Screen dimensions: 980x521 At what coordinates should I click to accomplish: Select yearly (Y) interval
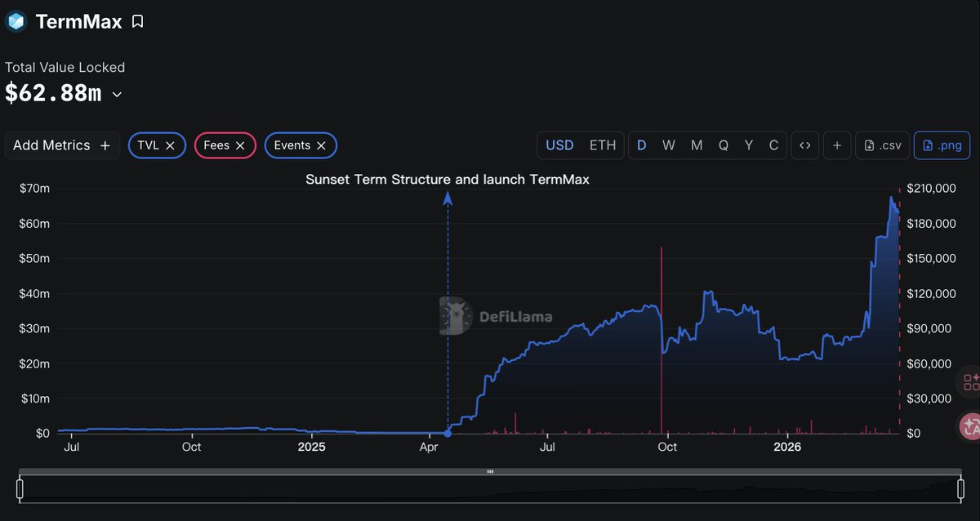coord(749,145)
